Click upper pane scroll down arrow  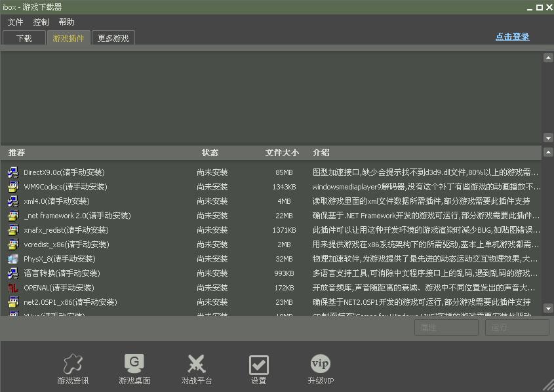[548, 138]
